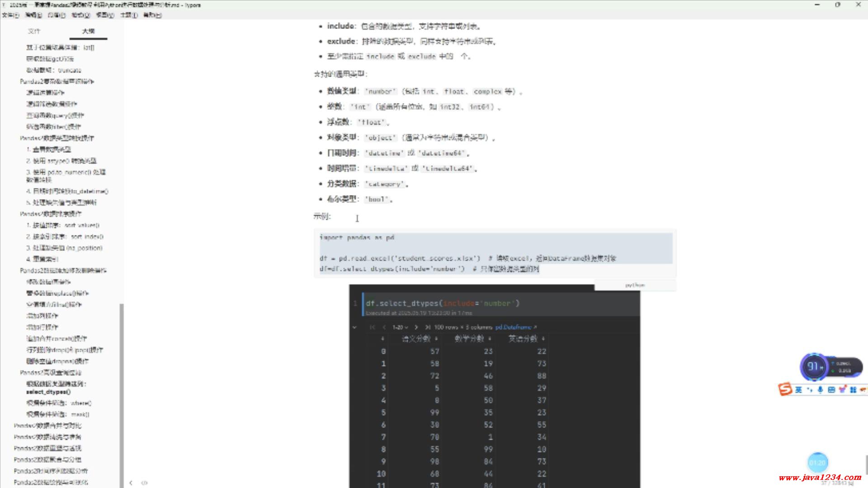The image size is (868, 488).
Task: Toggle source code mode at bottom bar
Action: [144, 483]
